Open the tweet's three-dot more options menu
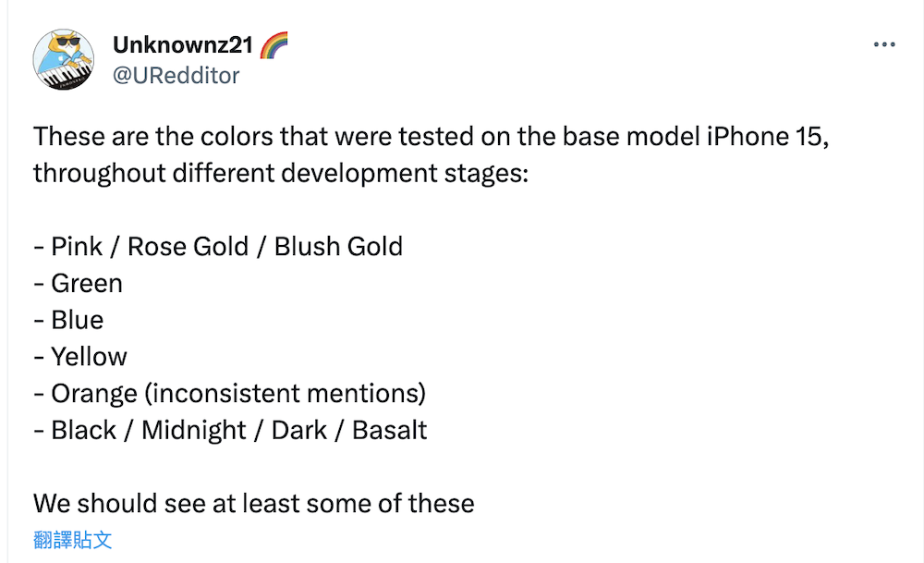This screenshot has width=924, height=563. 884,45
